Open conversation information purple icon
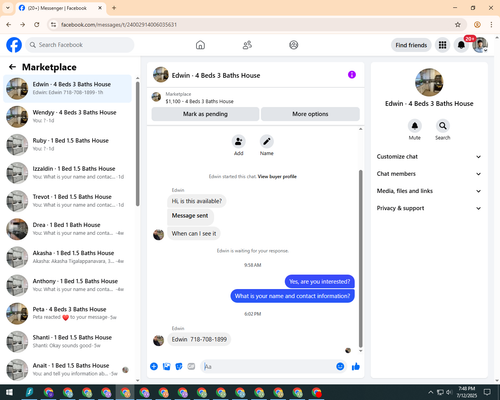This screenshot has height=400, width=500. 352,75
